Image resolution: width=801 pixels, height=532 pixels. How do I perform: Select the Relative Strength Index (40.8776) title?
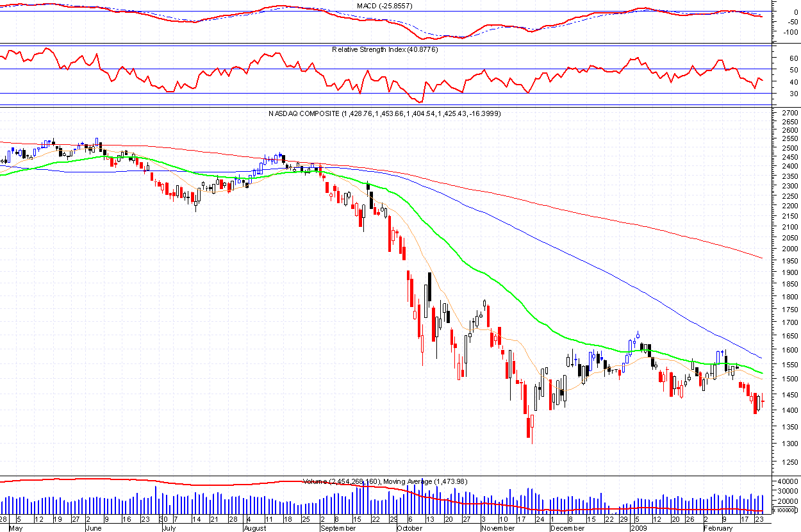coord(384,49)
